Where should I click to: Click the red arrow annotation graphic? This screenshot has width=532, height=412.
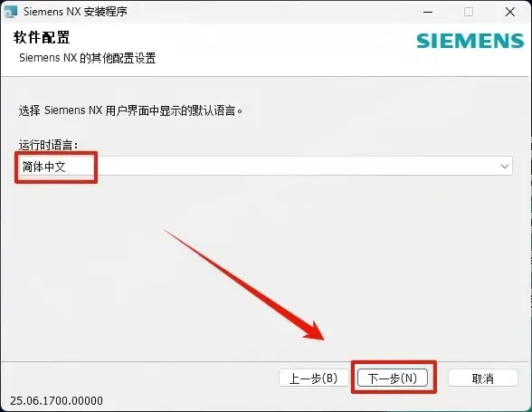(x=244, y=284)
